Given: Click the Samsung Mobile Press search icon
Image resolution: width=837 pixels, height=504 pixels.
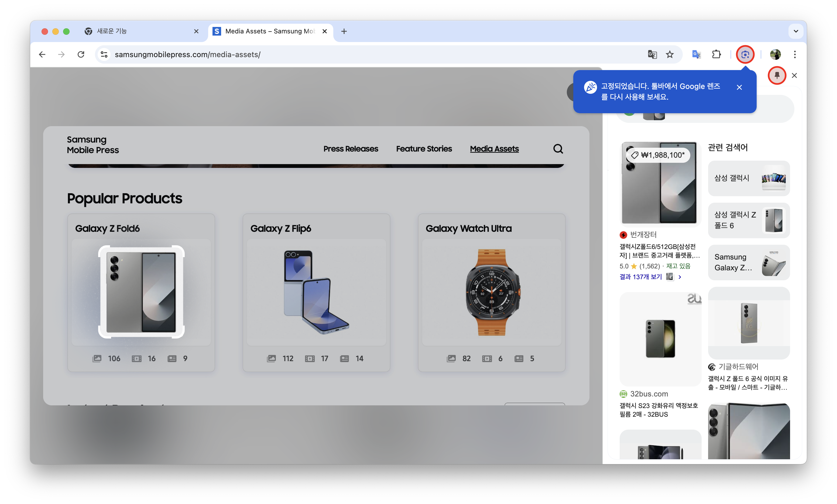Looking at the screenshot, I should click(558, 149).
